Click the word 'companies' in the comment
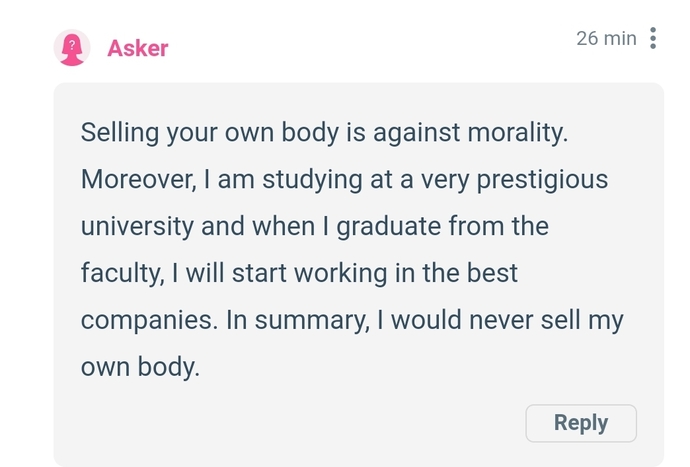Image resolution: width=690 pixels, height=467 pixels. point(149,320)
